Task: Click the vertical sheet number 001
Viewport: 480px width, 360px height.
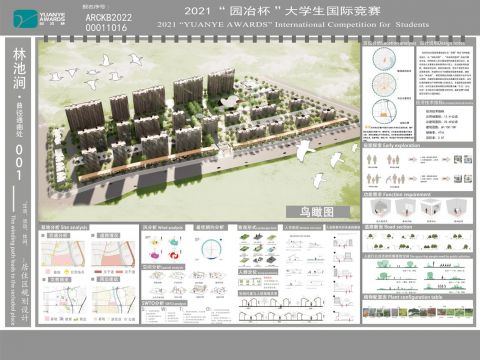Action: click(x=19, y=162)
